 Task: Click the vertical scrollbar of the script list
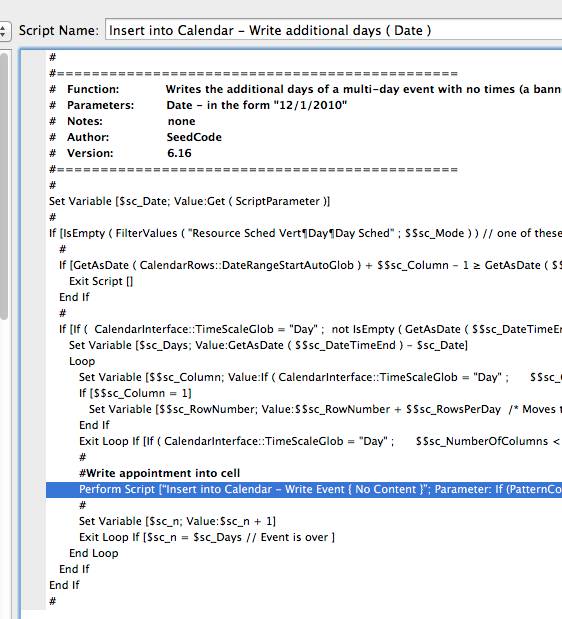point(4,186)
